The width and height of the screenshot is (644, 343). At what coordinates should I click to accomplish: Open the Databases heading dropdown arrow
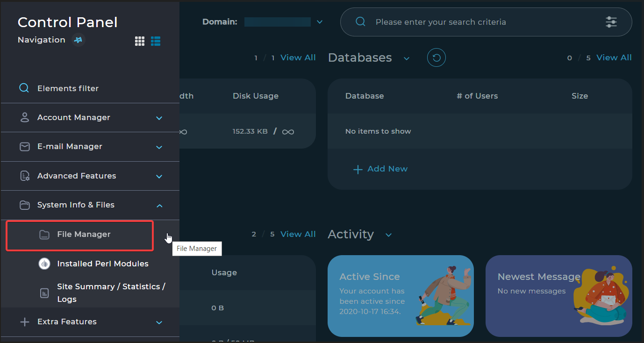(x=407, y=58)
